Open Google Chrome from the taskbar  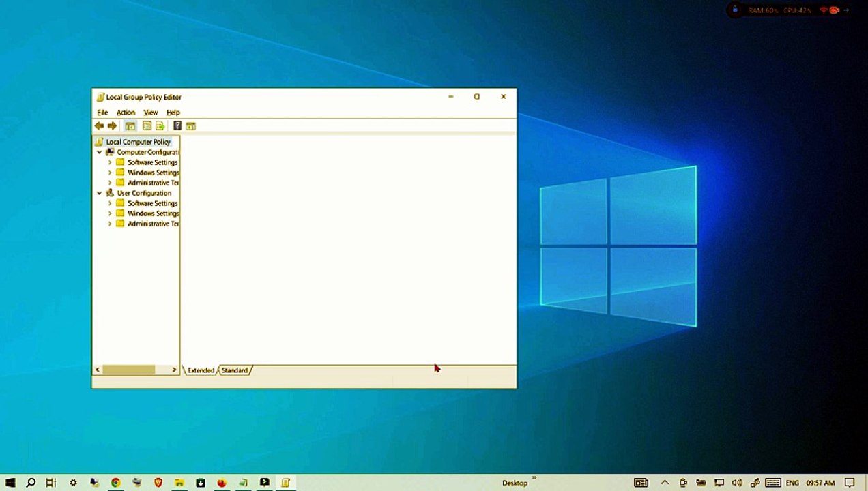pyautogui.click(x=116, y=483)
